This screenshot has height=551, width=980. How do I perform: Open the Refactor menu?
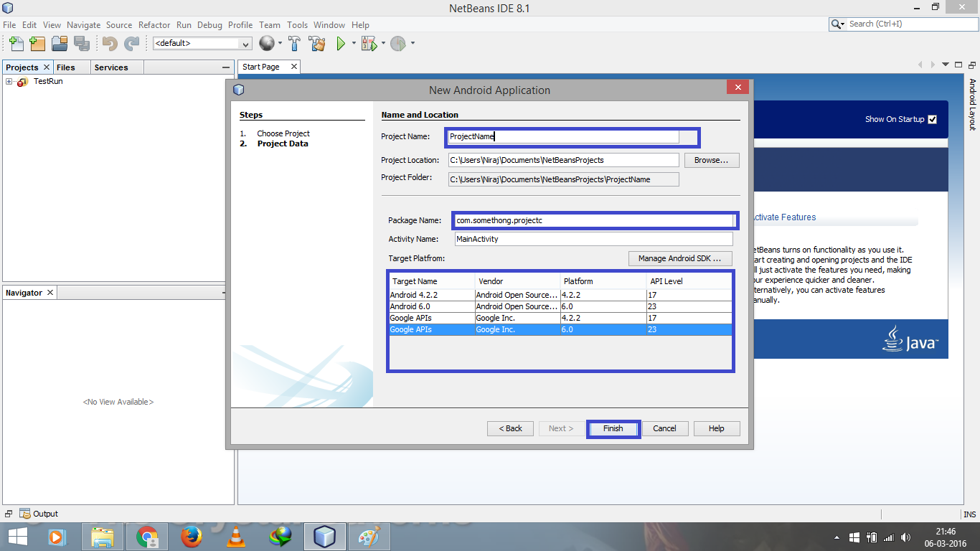pos(154,24)
